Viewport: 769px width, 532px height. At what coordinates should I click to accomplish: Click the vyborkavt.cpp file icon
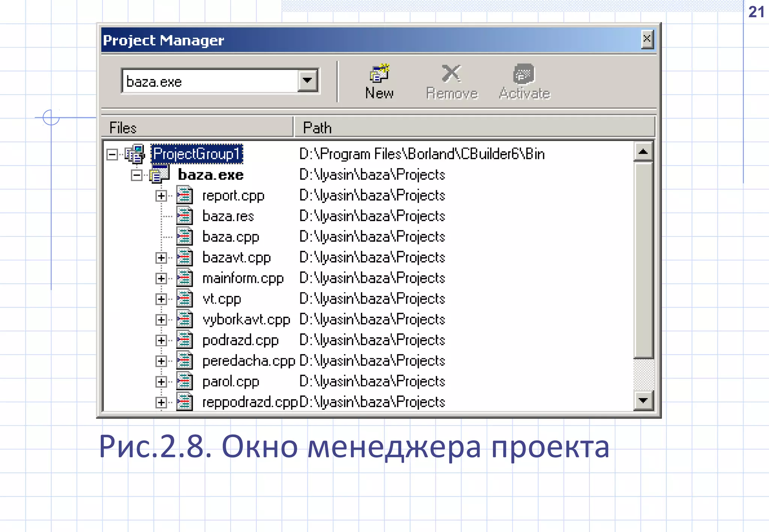184,319
